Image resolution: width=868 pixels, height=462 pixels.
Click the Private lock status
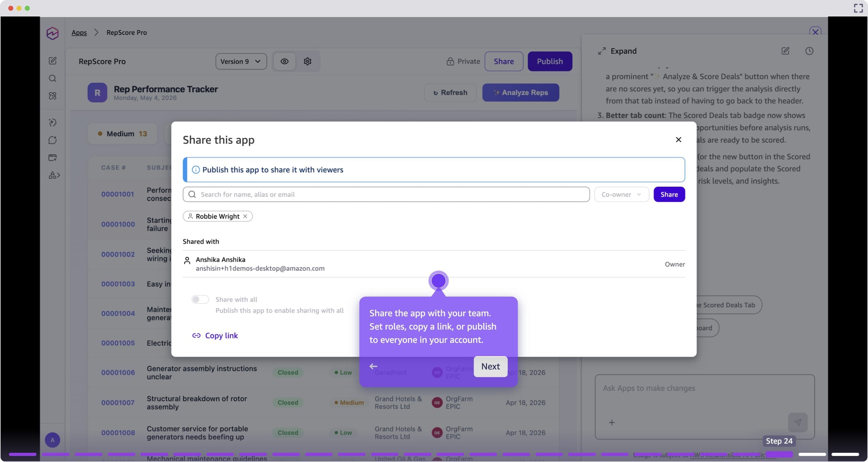point(463,61)
